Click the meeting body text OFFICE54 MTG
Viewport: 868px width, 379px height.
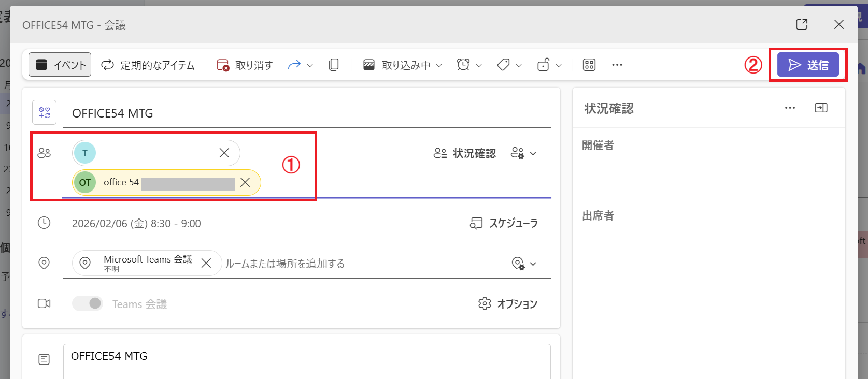coord(109,356)
